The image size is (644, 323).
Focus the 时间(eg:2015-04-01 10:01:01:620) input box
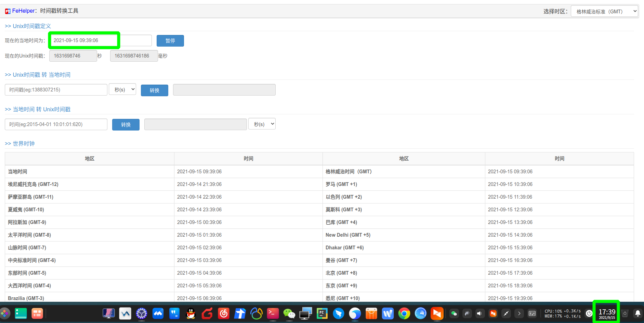56,124
